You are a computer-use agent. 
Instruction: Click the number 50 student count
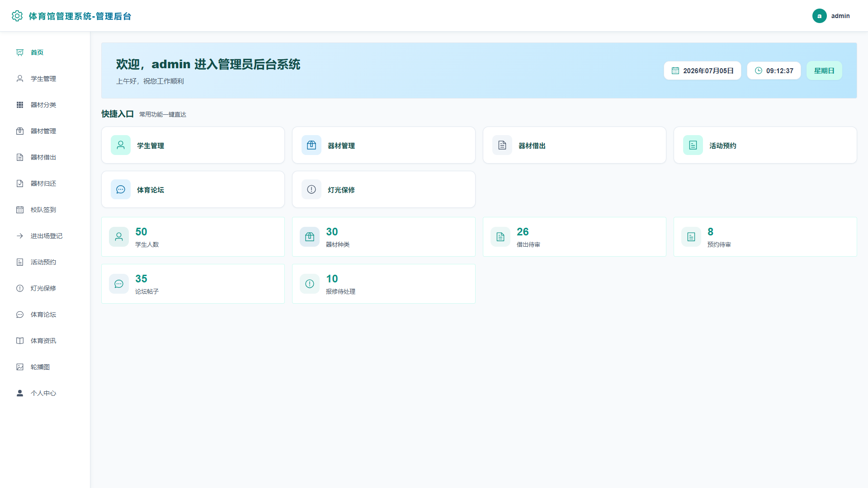[141, 232]
